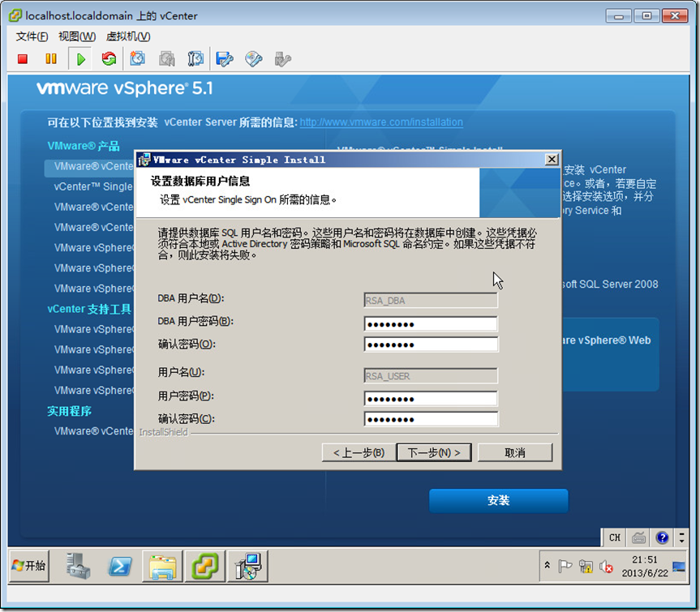Click the 用户密码(P) field
This screenshot has width=700, height=612.
coord(431,398)
